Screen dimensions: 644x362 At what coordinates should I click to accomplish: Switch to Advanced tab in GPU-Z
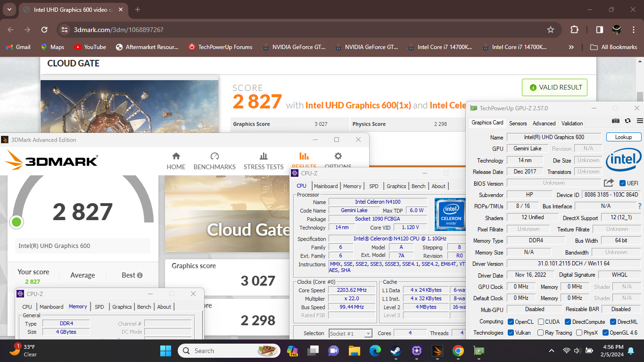coord(544,123)
